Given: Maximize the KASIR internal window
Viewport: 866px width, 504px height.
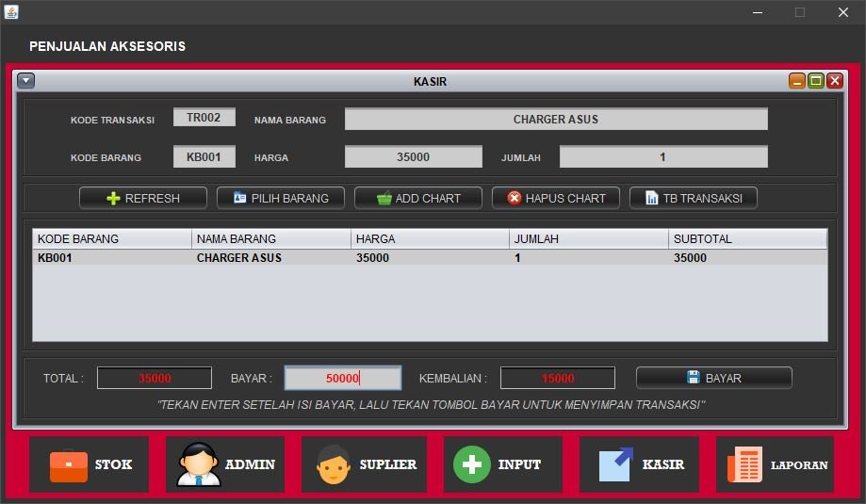Looking at the screenshot, I should coord(816,81).
